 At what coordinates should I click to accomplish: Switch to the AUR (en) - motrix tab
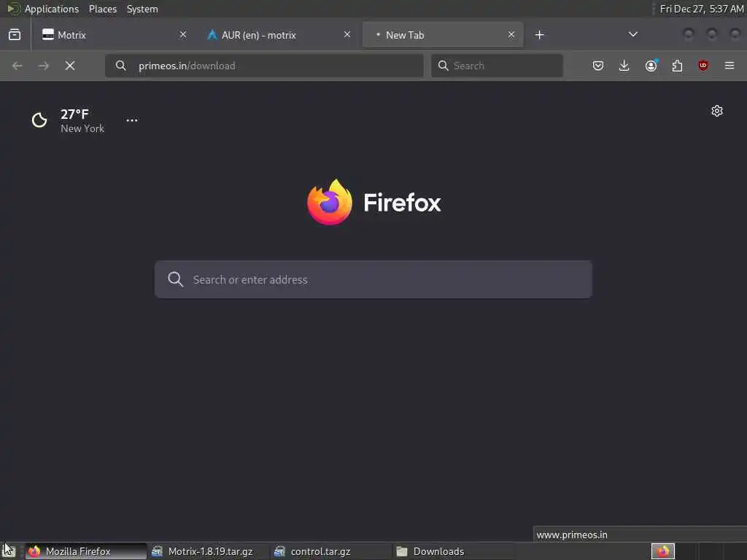pos(279,35)
